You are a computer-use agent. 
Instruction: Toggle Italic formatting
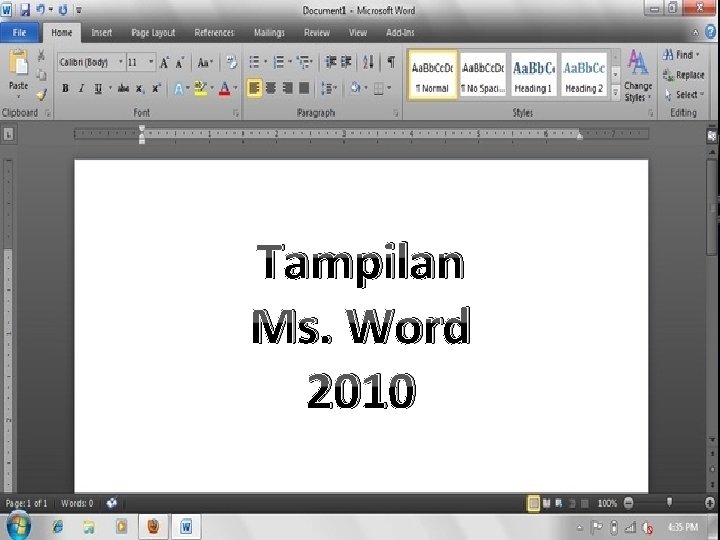[x=82, y=88]
